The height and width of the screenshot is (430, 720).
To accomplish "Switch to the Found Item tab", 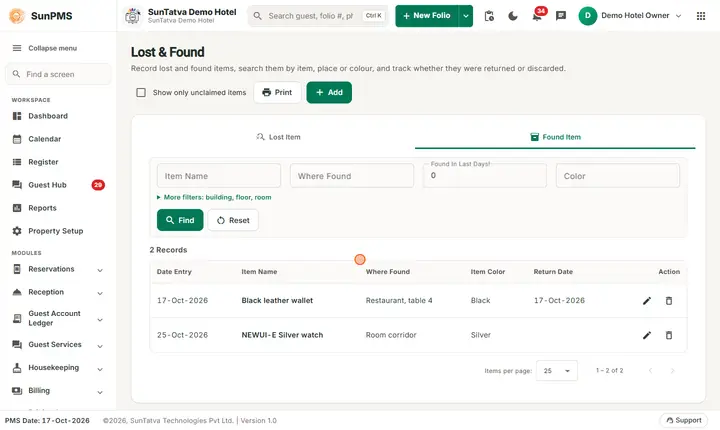I will (555, 137).
